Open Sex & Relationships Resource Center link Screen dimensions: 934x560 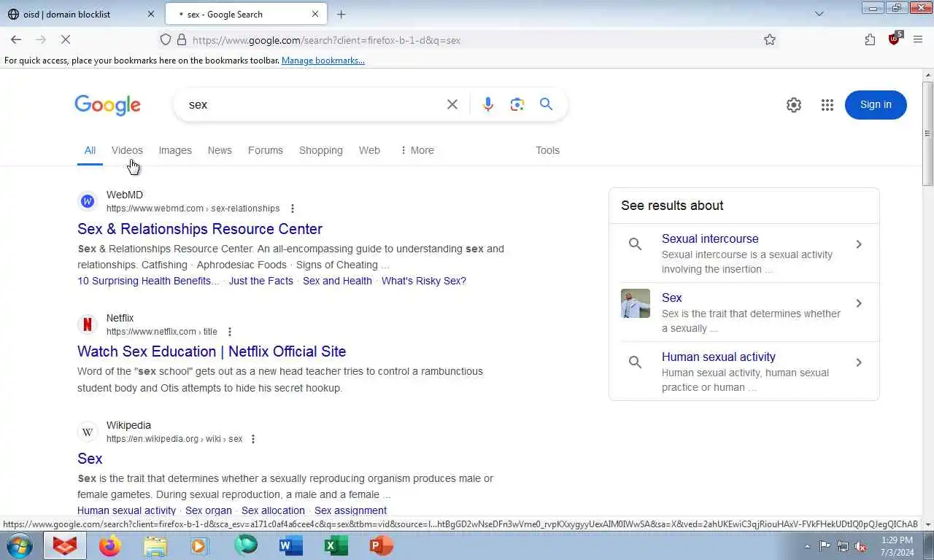[x=200, y=229]
